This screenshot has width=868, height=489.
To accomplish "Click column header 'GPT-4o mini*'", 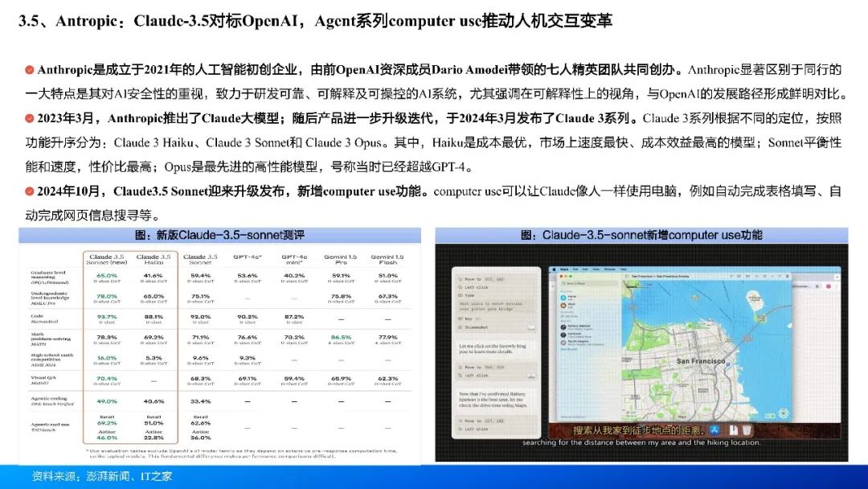I will pyautogui.click(x=294, y=259).
